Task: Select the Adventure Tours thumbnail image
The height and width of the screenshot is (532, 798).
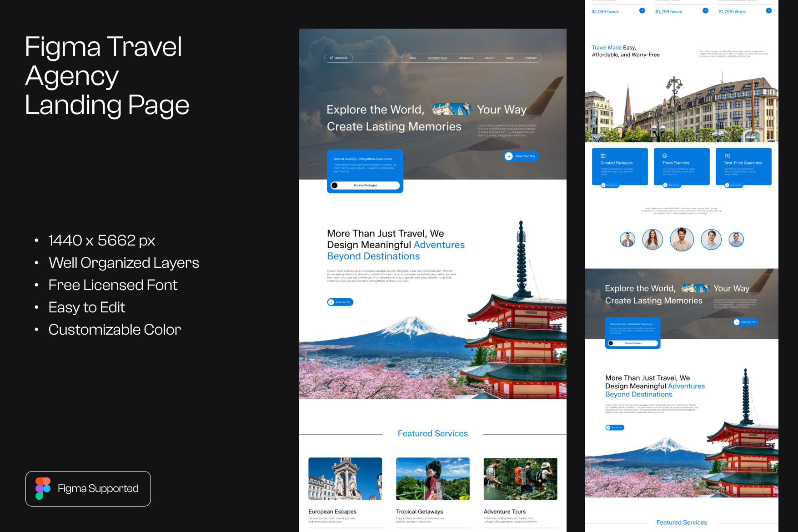Action: pyautogui.click(x=520, y=479)
